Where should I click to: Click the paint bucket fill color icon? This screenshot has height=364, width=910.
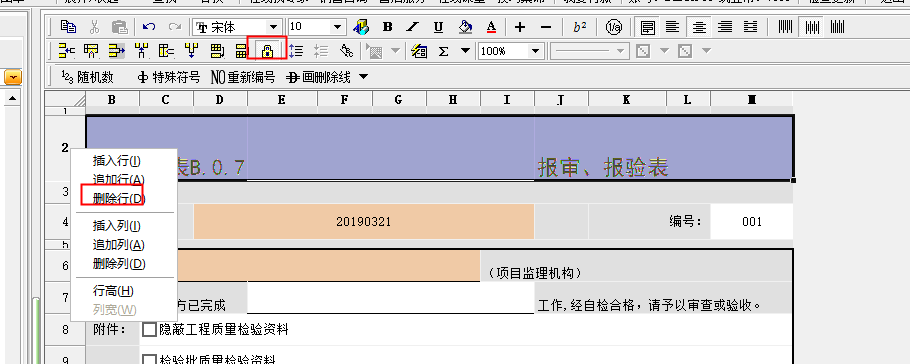pyautogui.click(x=465, y=27)
